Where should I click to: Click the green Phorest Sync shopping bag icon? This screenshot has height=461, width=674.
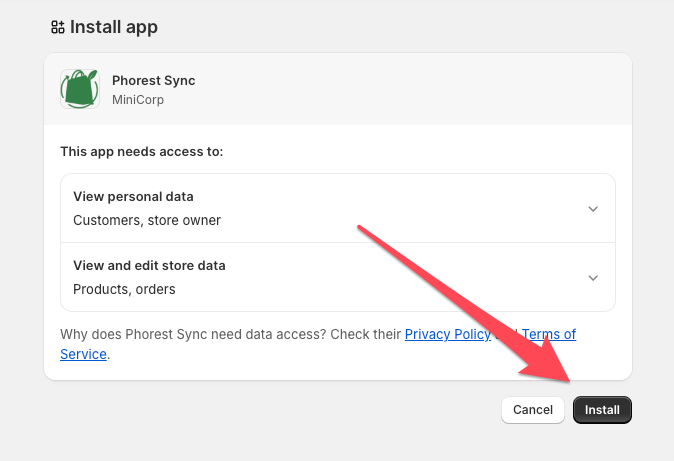point(80,89)
